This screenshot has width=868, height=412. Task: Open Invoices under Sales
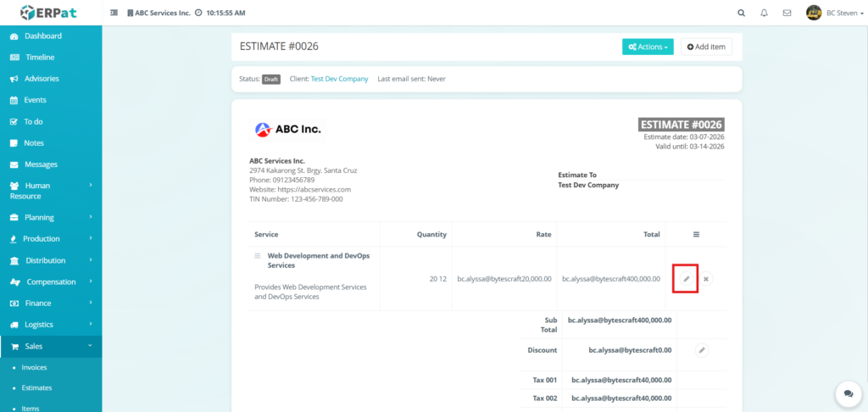34,367
